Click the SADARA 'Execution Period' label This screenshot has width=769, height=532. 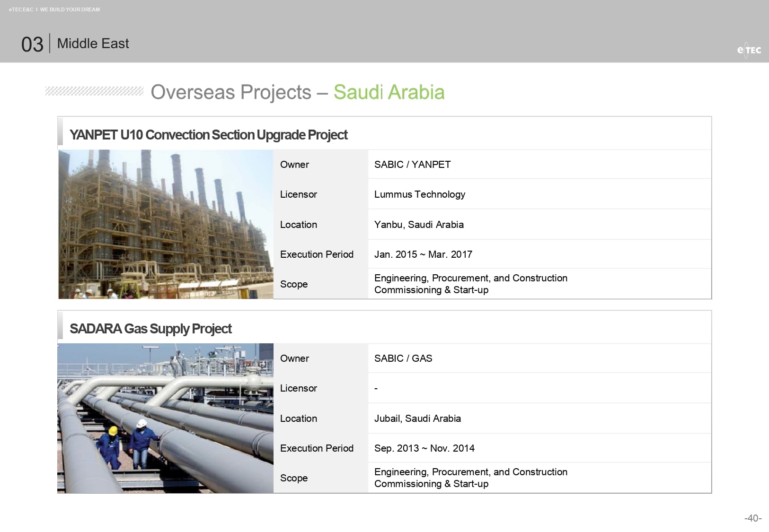317,448
